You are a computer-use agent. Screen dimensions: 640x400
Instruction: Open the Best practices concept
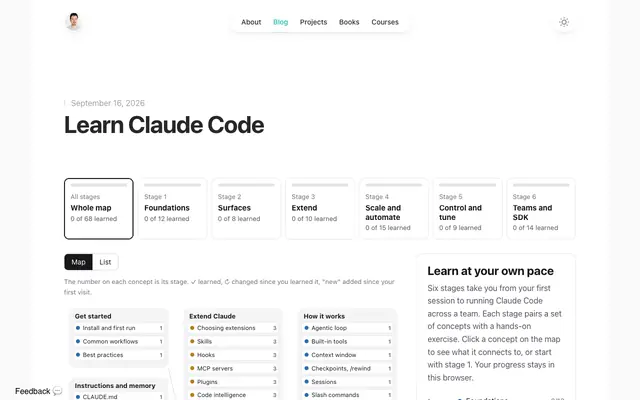(119, 355)
